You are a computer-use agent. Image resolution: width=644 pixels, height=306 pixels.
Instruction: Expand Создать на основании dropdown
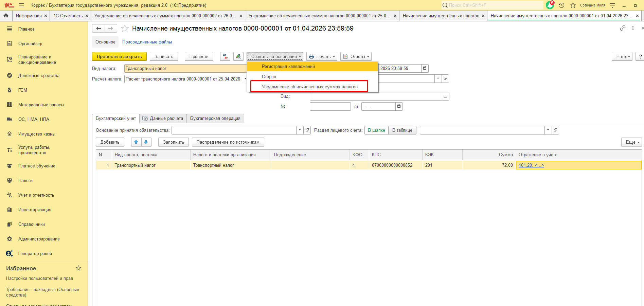pos(275,56)
